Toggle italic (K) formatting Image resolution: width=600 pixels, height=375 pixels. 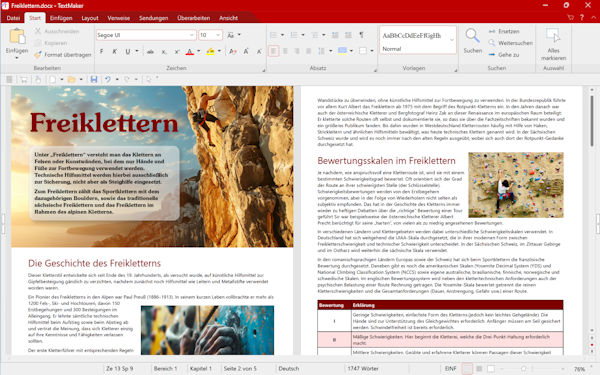click(x=114, y=51)
